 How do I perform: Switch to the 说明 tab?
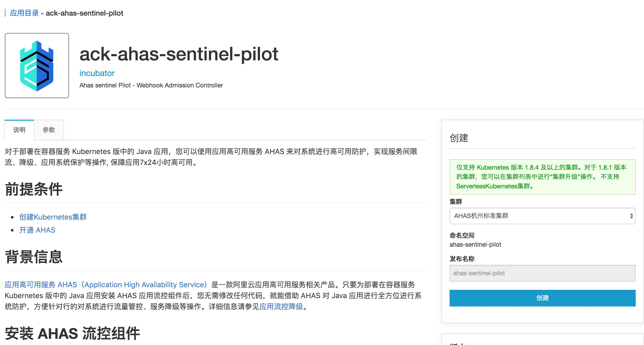pyautogui.click(x=19, y=130)
